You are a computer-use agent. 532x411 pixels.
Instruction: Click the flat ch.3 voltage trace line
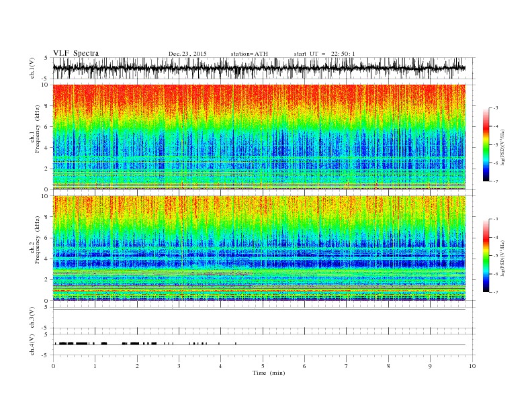point(259,309)
